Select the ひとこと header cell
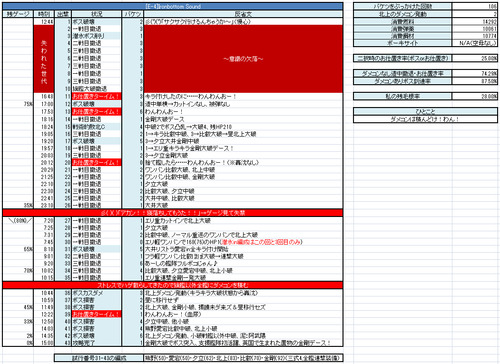Screen dimensions: 500x364 [425, 111]
